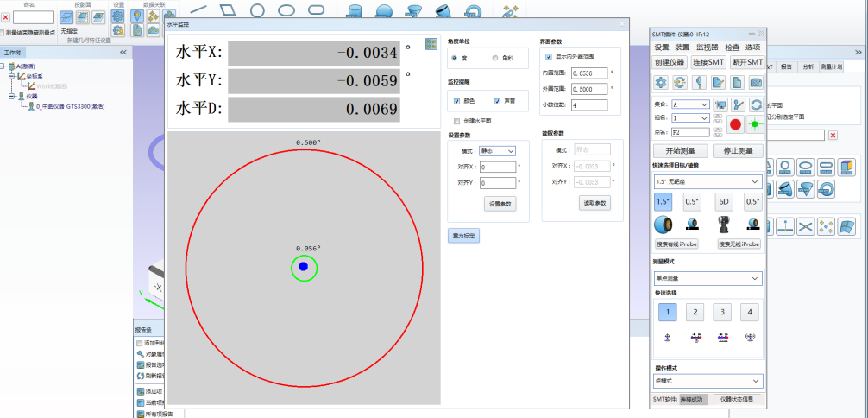
Task: Expand the 点模式 operation mode dropdown
Action: click(x=708, y=381)
